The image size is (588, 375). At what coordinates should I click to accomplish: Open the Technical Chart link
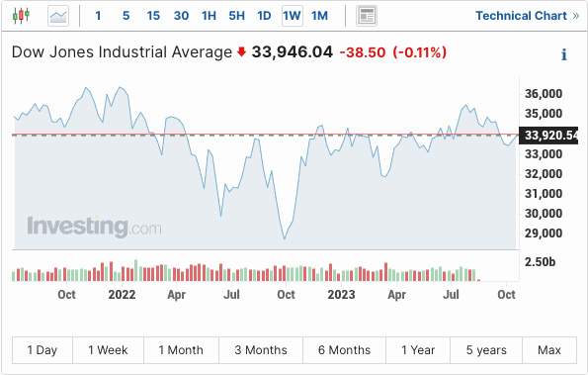[x=528, y=16]
